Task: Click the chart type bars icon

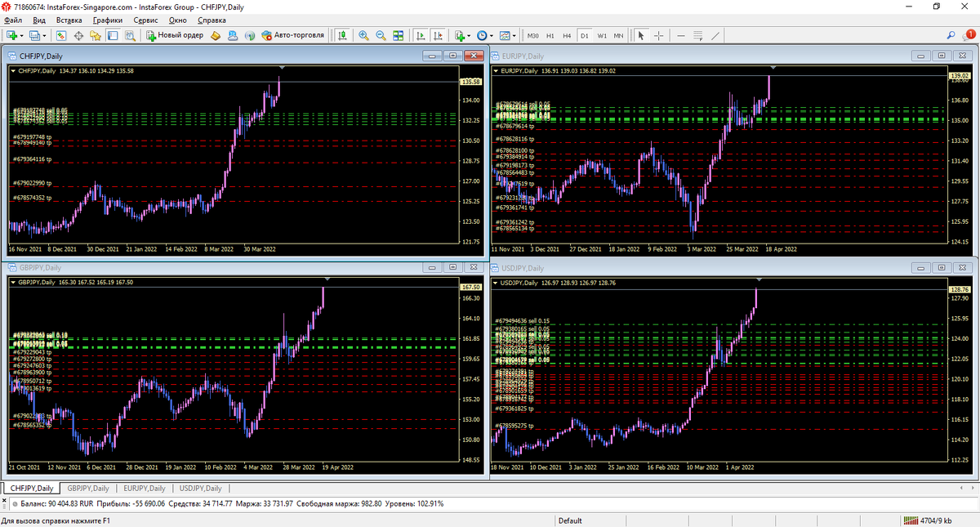Action: (x=342, y=35)
